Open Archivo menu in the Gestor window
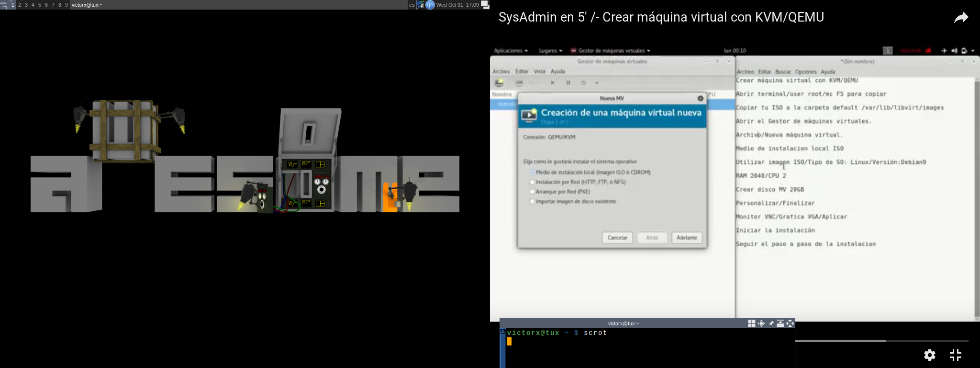The height and width of the screenshot is (368, 980). [501, 71]
